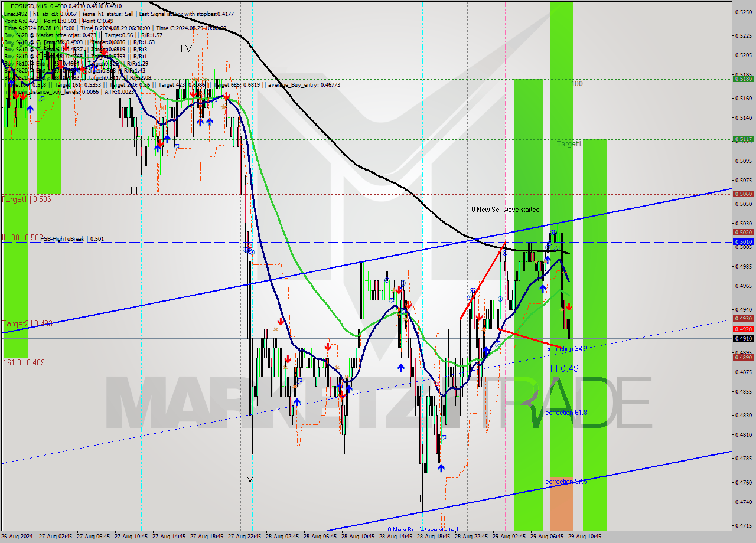
Task: Click the 'Time A:2024.08.28 19:15:00' text line
Action: point(40,28)
